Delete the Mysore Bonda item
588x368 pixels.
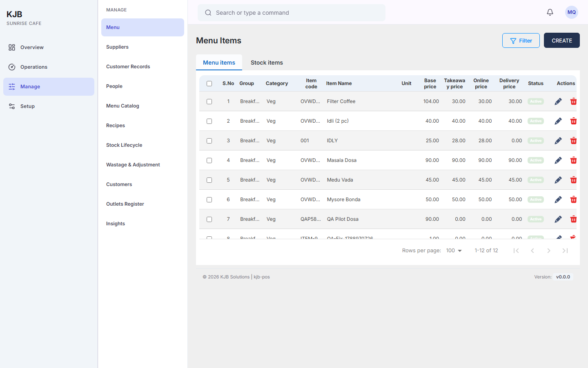573,200
